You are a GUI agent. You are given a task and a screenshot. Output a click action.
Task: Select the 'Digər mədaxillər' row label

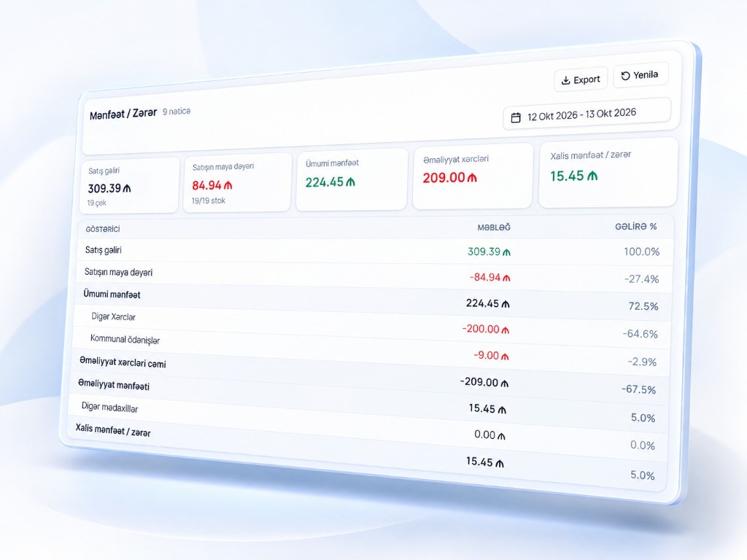(x=109, y=407)
